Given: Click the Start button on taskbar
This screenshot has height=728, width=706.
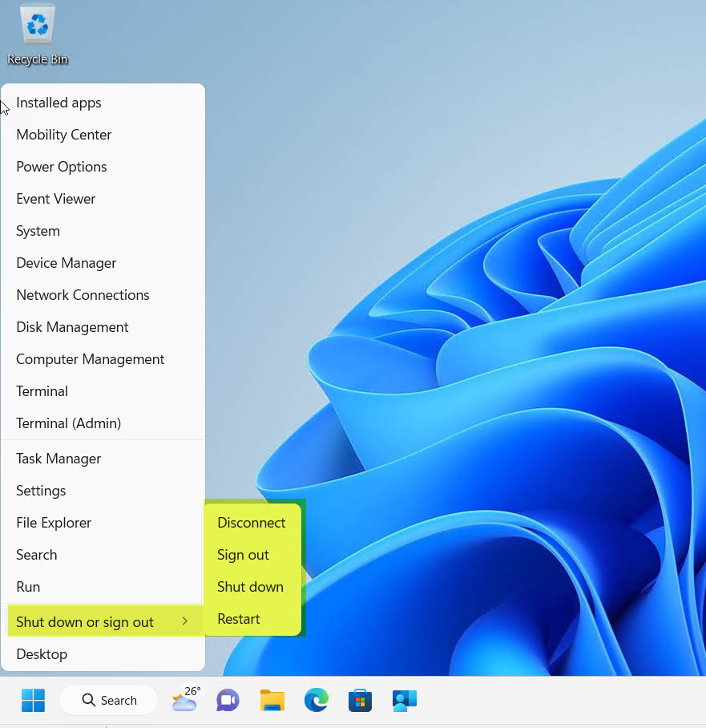Looking at the screenshot, I should 33,700.
